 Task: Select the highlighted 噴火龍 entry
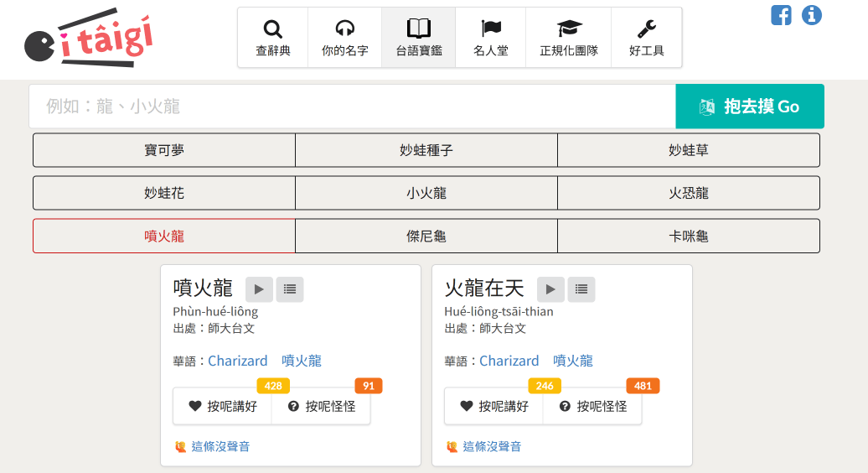164,236
